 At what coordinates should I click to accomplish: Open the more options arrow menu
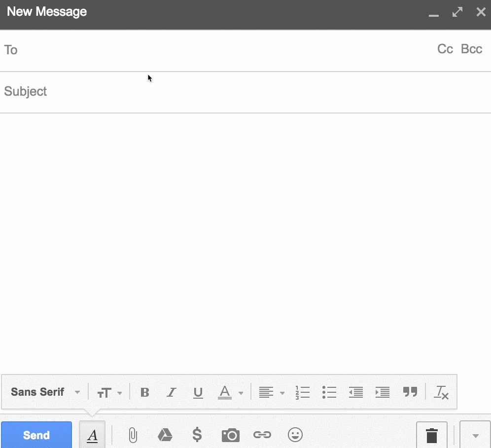[x=475, y=435]
